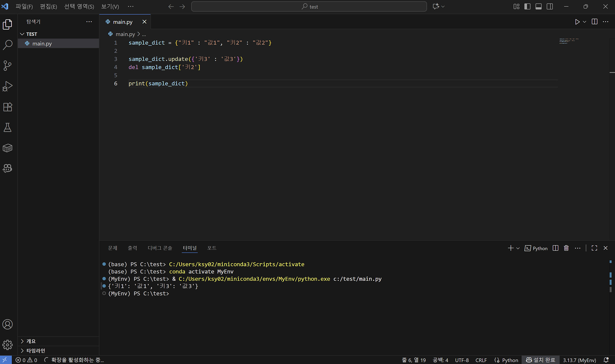Open the Manage gear icon
This screenshot has height=364, width=615.
coord(7,345)
